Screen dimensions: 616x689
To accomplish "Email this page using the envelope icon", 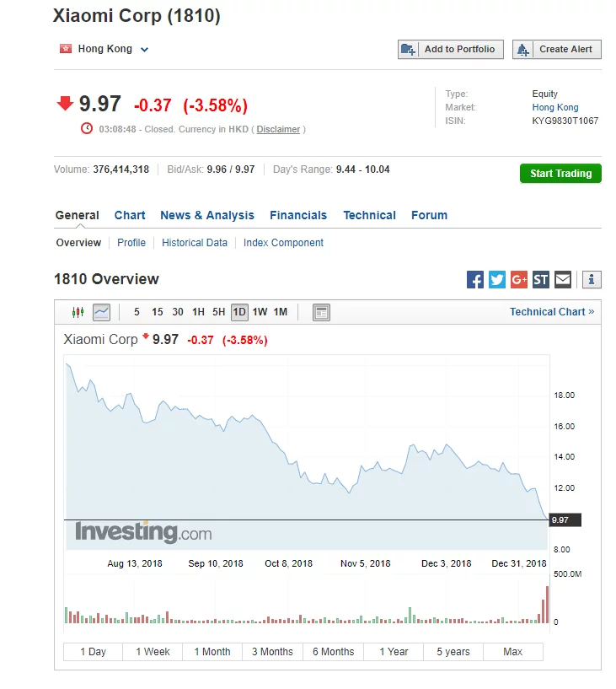I will (563, 279).
